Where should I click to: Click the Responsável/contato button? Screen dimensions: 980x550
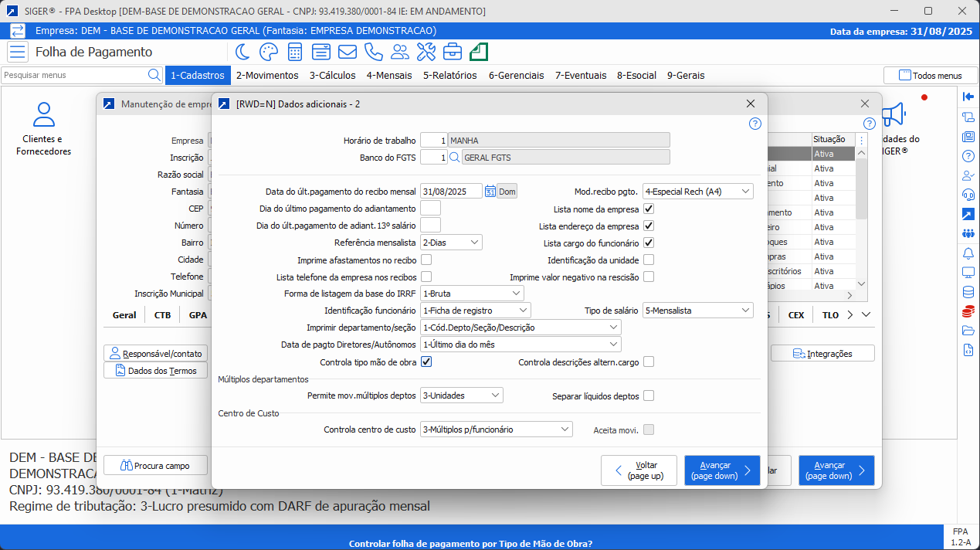click(157, 353)
